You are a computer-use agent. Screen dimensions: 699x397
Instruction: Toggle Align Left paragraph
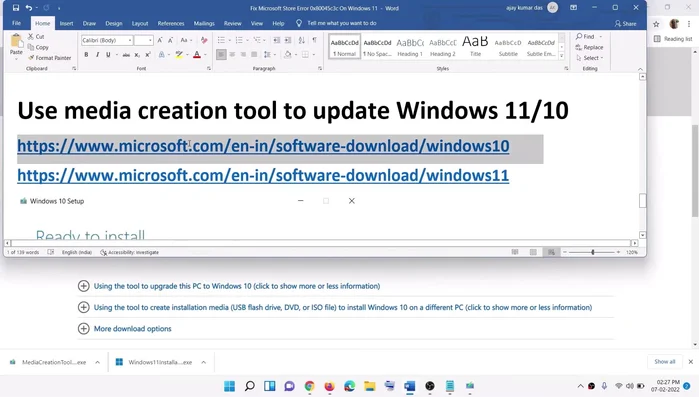tap(221, 55)
